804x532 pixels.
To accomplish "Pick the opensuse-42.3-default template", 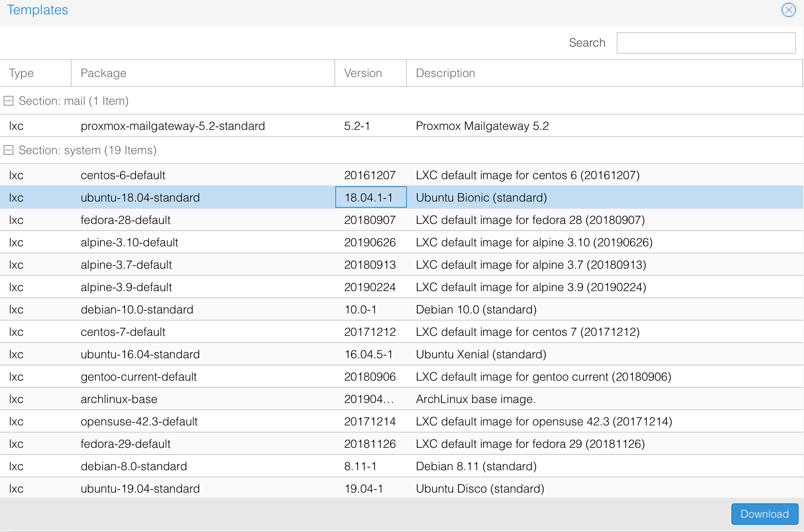I will (x=139, y=421).
